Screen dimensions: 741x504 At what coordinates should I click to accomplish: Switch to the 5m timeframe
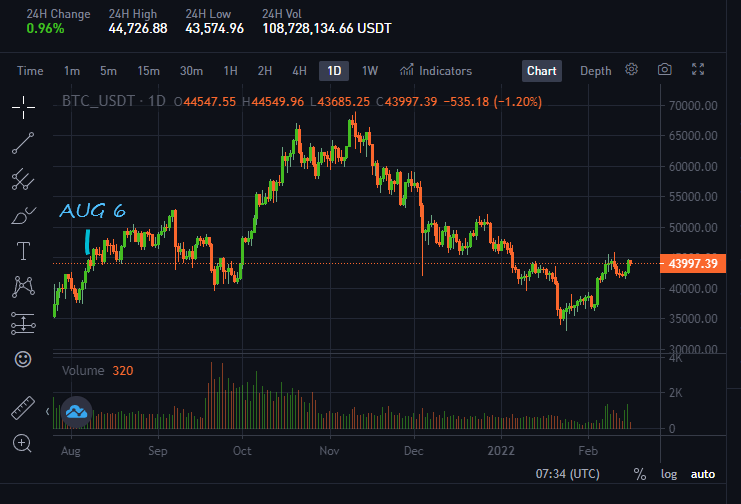tap(108, 71)
